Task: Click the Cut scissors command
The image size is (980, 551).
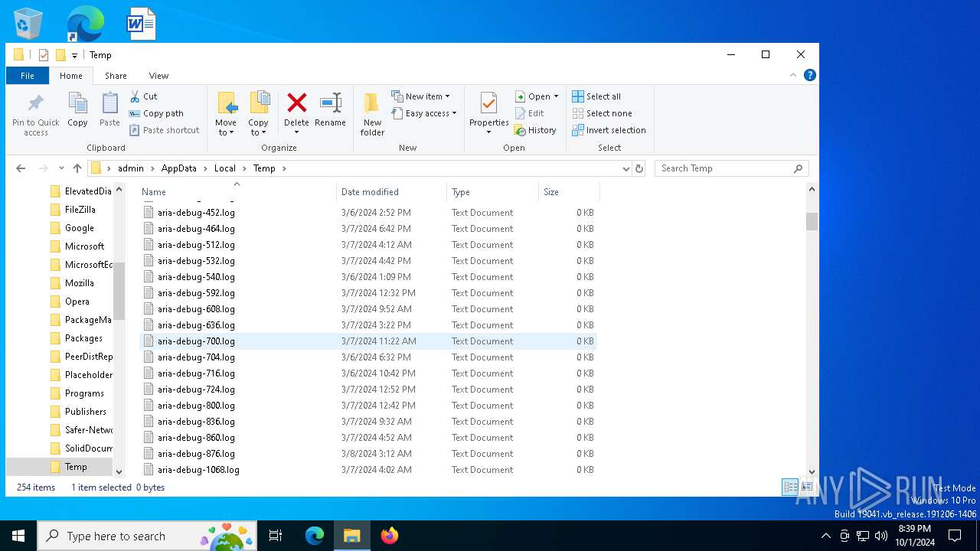Action: [143, 96]
